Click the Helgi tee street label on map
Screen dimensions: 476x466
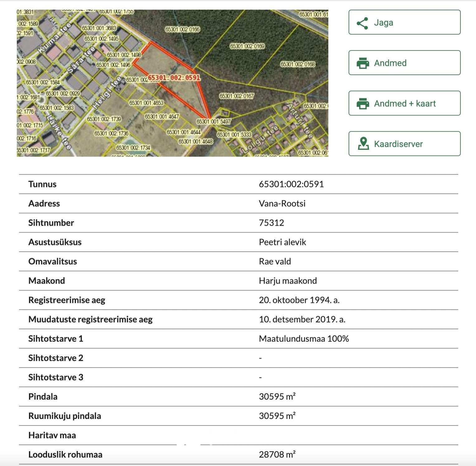(107, 93)
